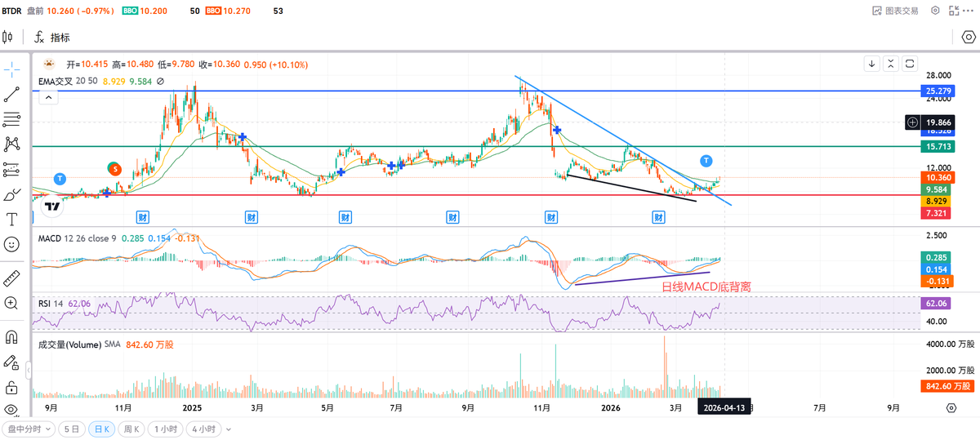Viewport: 980px width, 440px height.
Task: Expand more timeframe options chevron
Action: coord(229,429)
